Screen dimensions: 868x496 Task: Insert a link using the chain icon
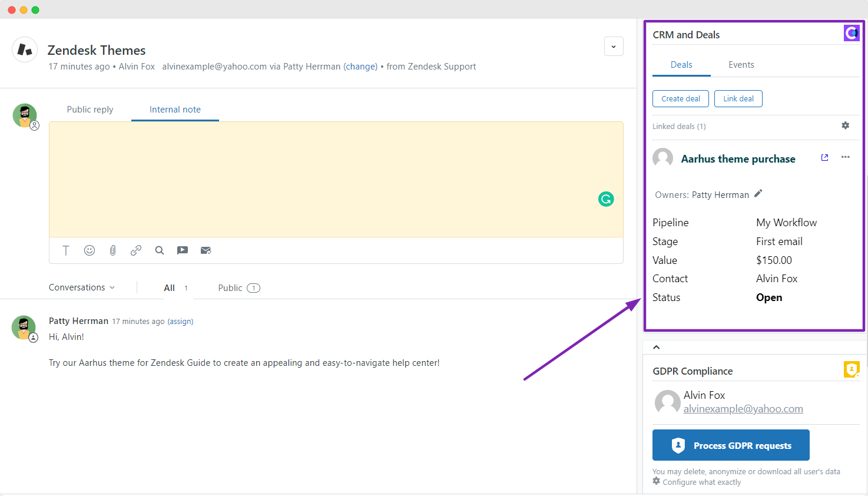tap(136, 250)
